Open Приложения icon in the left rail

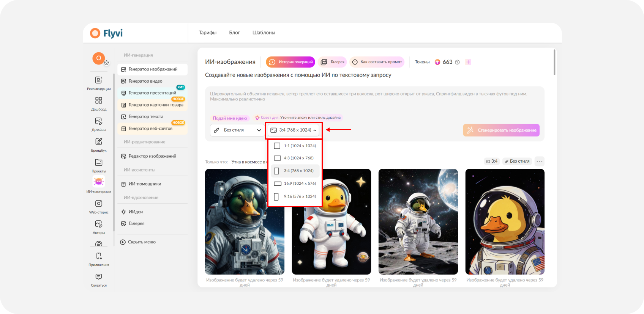point(99,256)
